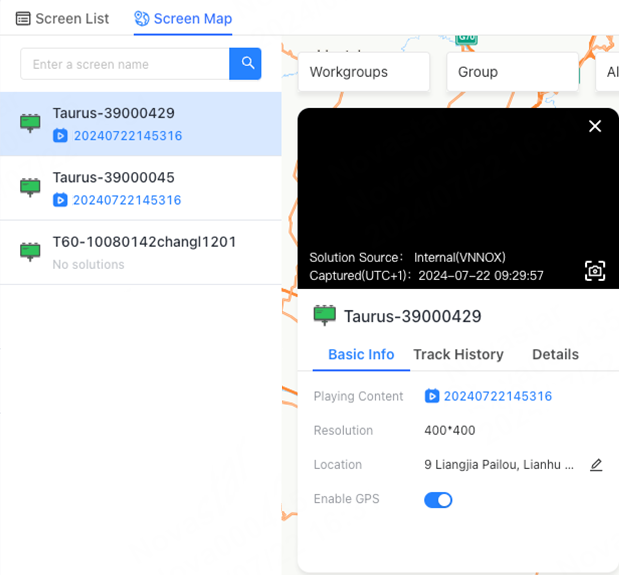The image size is (619, 575).
Task: Open the Group dropdown
Action: click(x=512, y=72)
